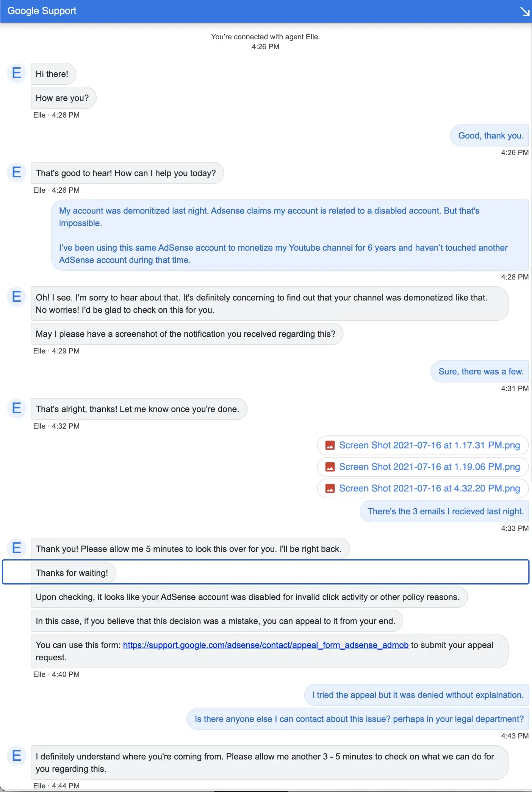Click the red image icon beside the 1.19.06 PM screenshot
This screenshot has width=532, height=792.
point(330,467)
